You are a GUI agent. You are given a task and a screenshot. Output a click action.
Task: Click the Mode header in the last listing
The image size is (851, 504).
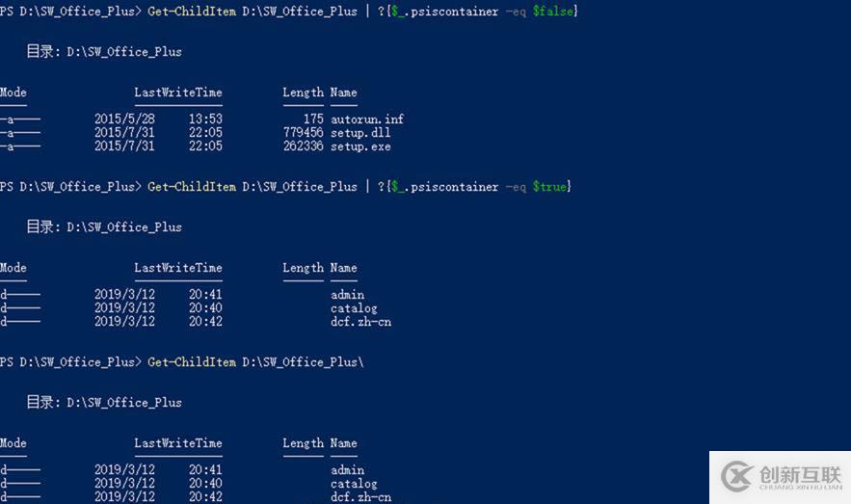13,443
